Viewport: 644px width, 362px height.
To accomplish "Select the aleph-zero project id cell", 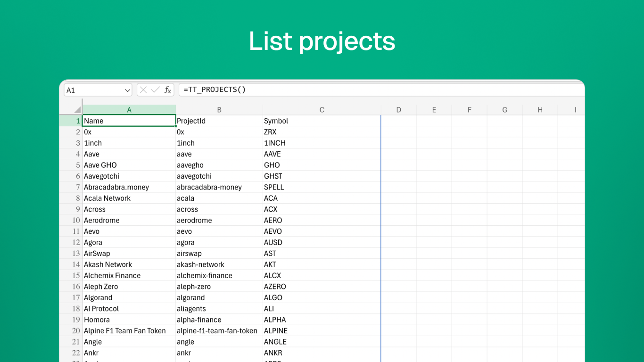I will click(219, 287).
